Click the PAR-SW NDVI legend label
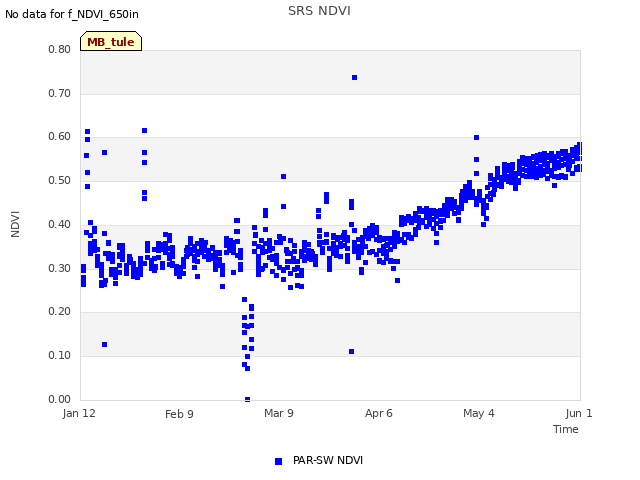 [328, 460]
